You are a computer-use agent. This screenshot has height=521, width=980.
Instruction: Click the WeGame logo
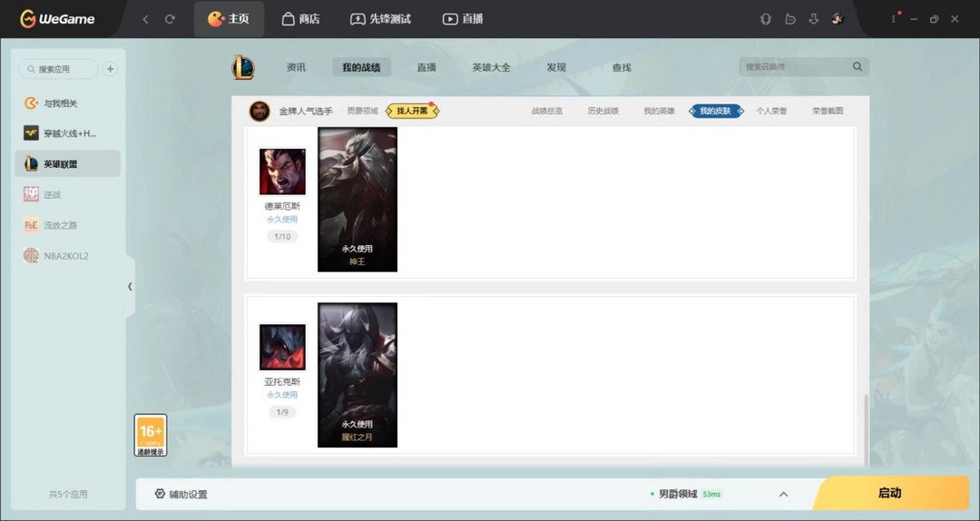click(57, 19)
